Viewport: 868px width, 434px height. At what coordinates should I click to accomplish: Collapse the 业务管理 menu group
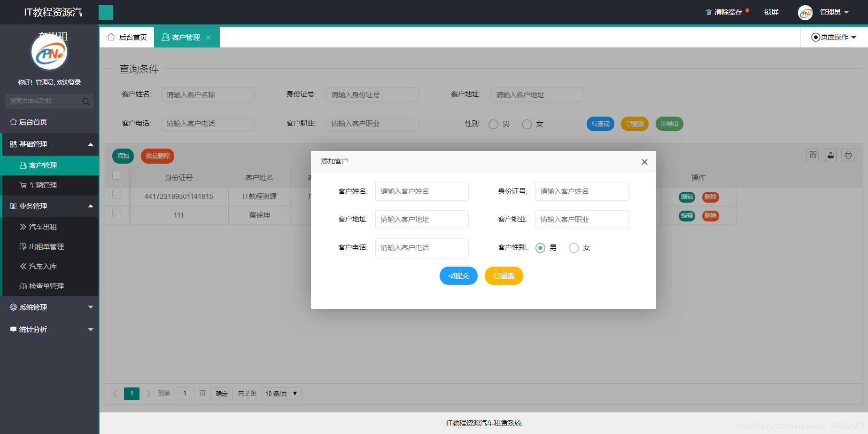tap(49, 206)
